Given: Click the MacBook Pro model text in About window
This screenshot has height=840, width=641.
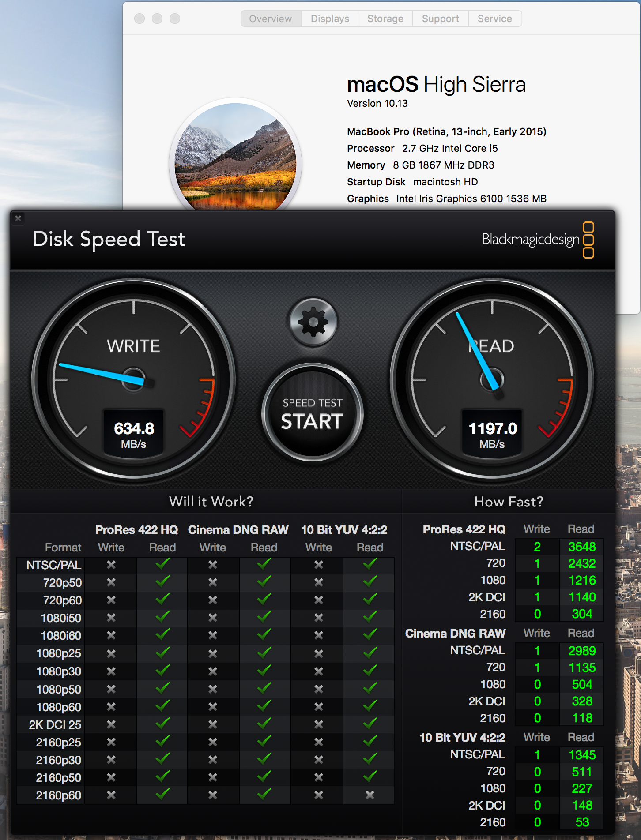Looking at the screenshot, I should pyautogui.click(x=446, y=131).
